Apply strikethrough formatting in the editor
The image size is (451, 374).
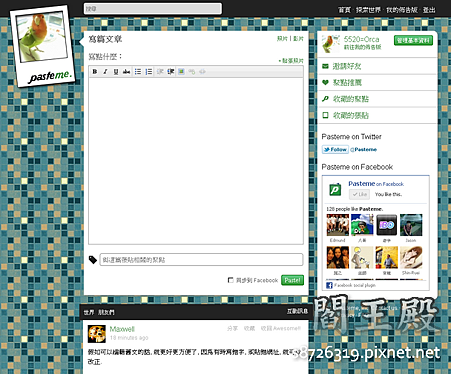tap(126, 72)
